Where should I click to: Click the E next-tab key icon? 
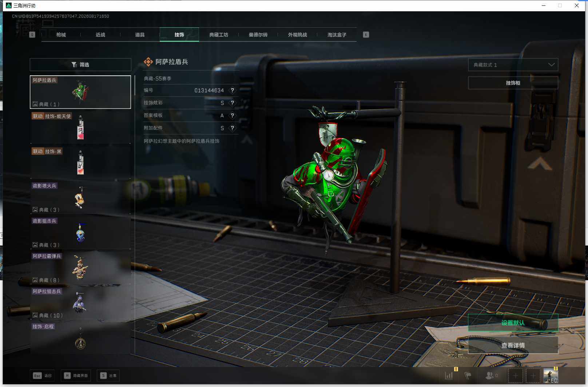[366, 35]
